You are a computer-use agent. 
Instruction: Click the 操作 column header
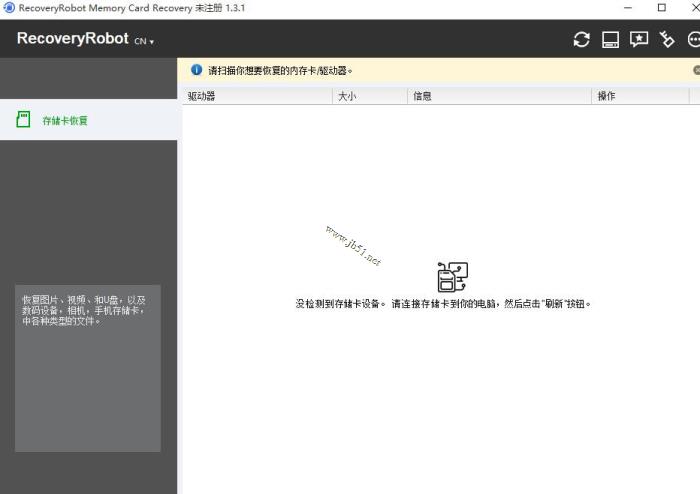click(x=641, y=96)
